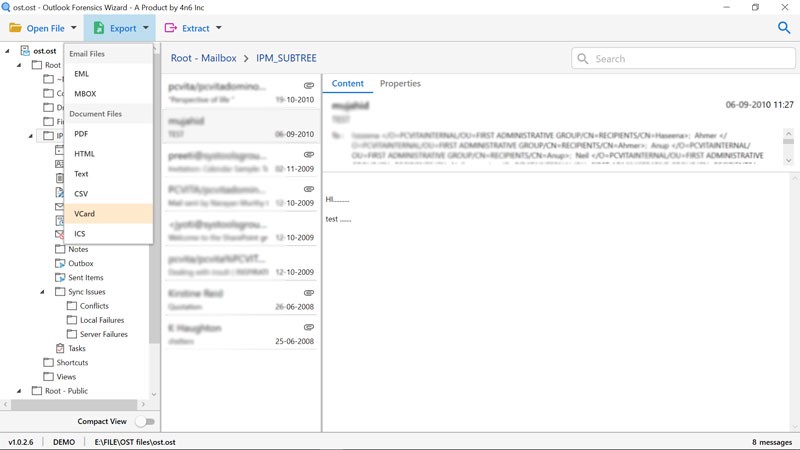Open the K Haughton message
The width and height of the screenshot is (800, 450).
[241, 334]
